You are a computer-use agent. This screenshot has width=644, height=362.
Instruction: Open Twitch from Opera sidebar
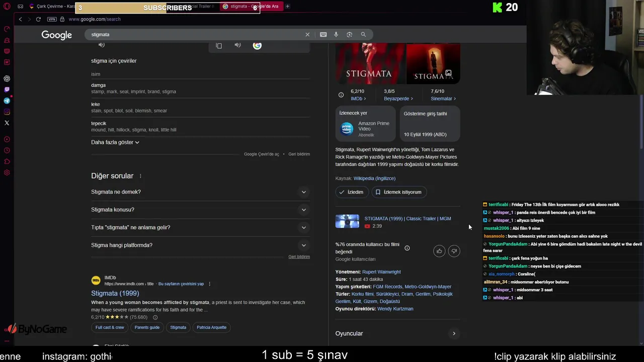7,89
